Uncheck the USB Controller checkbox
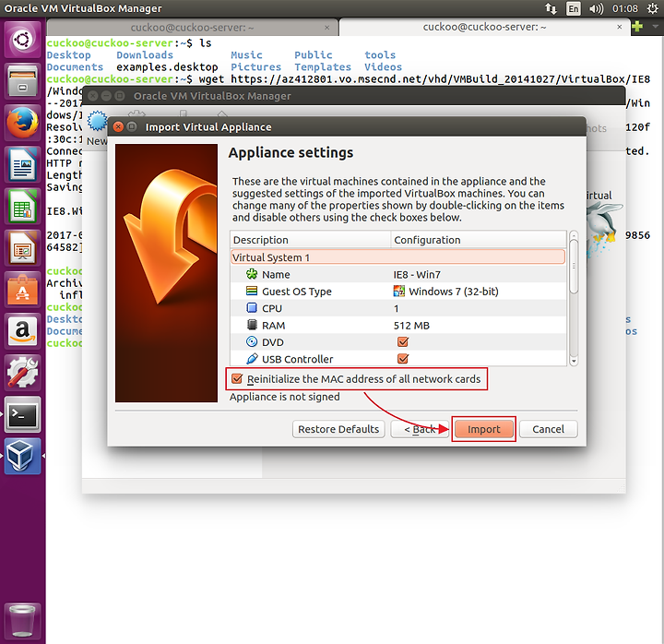This screenshot has height=644, width=664. (403, 358)
